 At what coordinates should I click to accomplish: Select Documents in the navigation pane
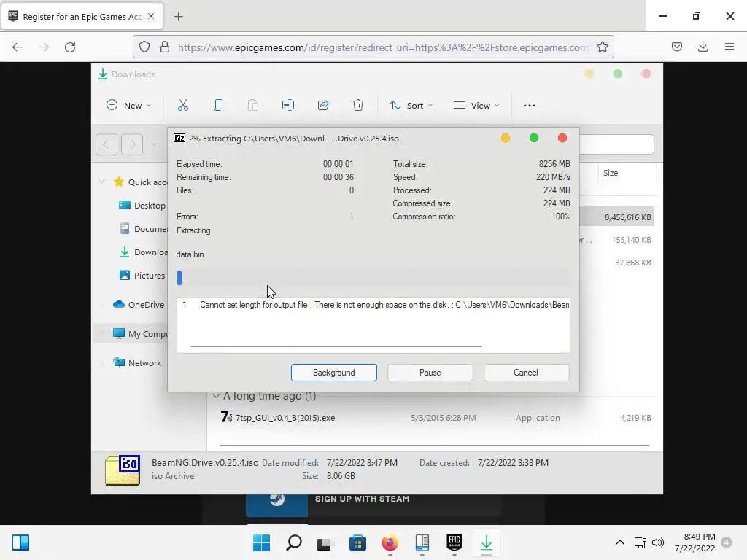(144, 228)
